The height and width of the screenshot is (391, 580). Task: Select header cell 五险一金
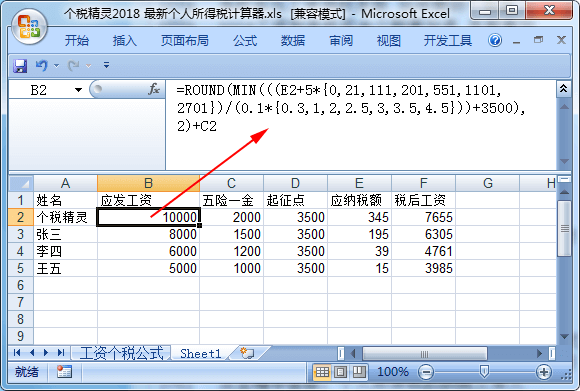point(232,200)
